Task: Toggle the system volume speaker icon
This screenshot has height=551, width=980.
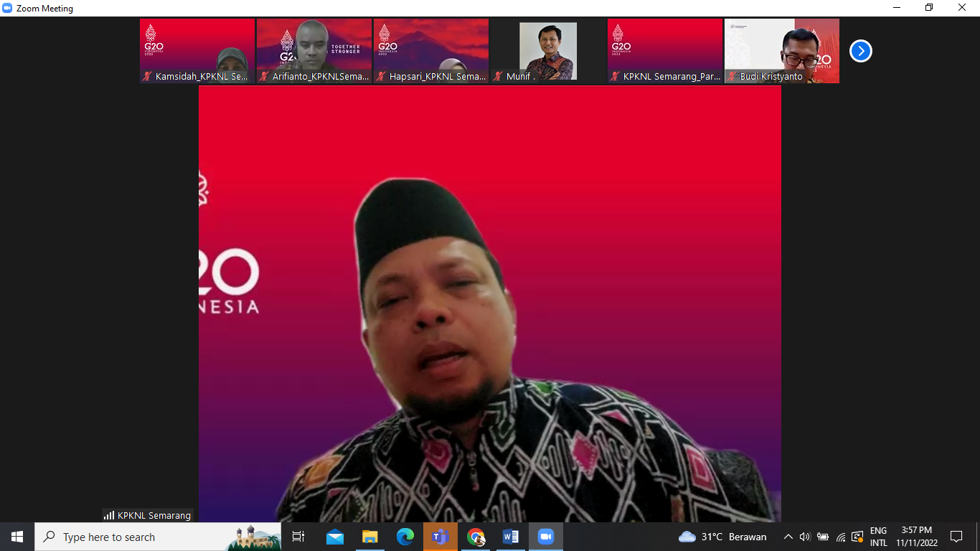Action: (805, 537)
